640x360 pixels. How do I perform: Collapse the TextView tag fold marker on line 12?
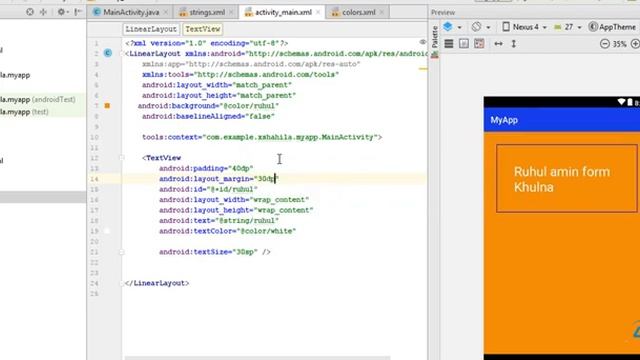tap(122, 158)
